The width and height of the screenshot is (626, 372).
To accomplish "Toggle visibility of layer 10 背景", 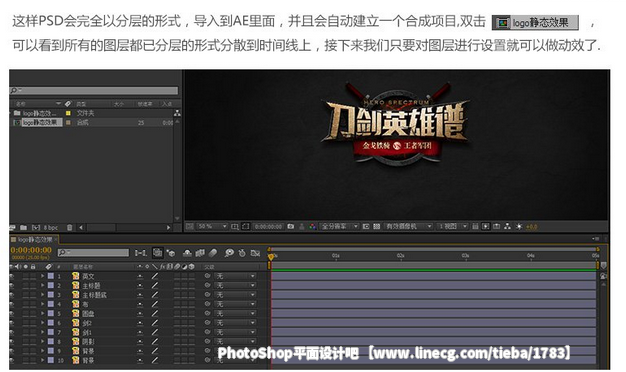I will tap(11, 360).
